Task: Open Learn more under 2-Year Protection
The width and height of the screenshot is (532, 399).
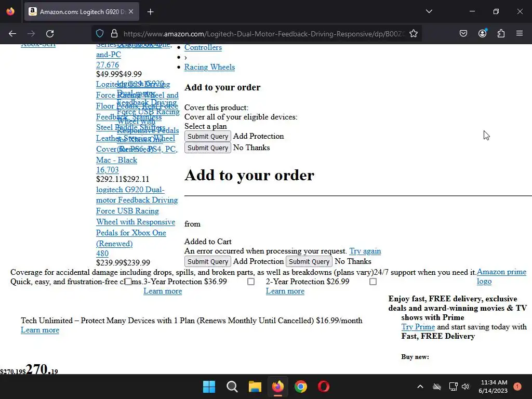Action: click(x=285, y=291)
